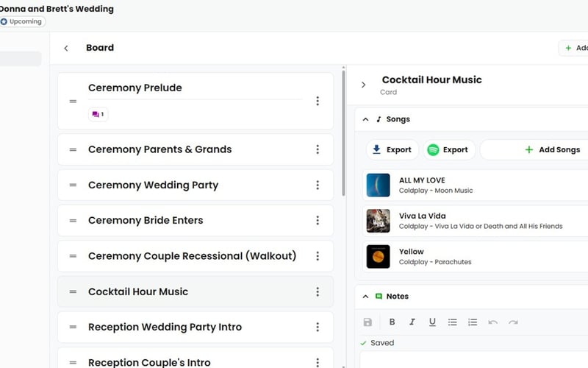Open the Cocktail Hour Music three-dot menu

[x=318, y=291]
